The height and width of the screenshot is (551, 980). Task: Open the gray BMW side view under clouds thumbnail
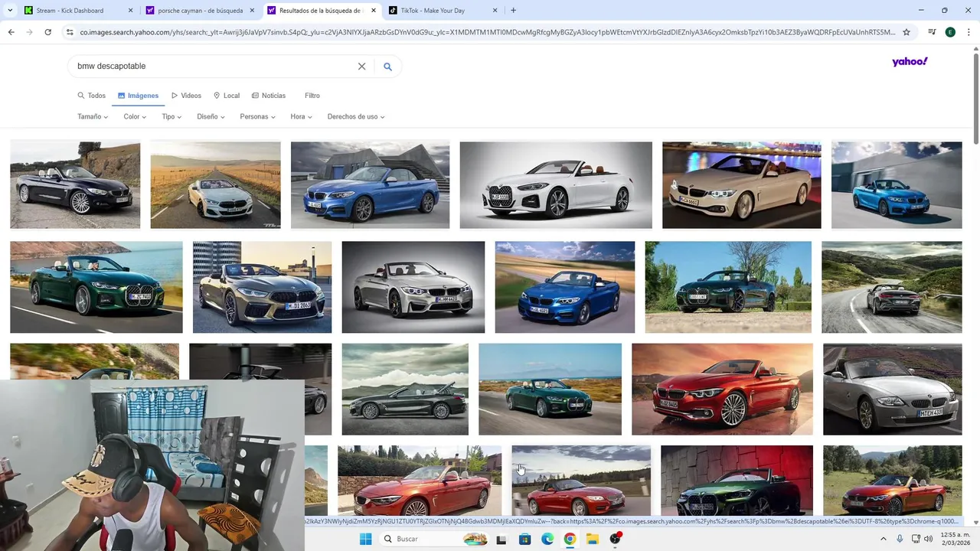(x=405, y=389)
